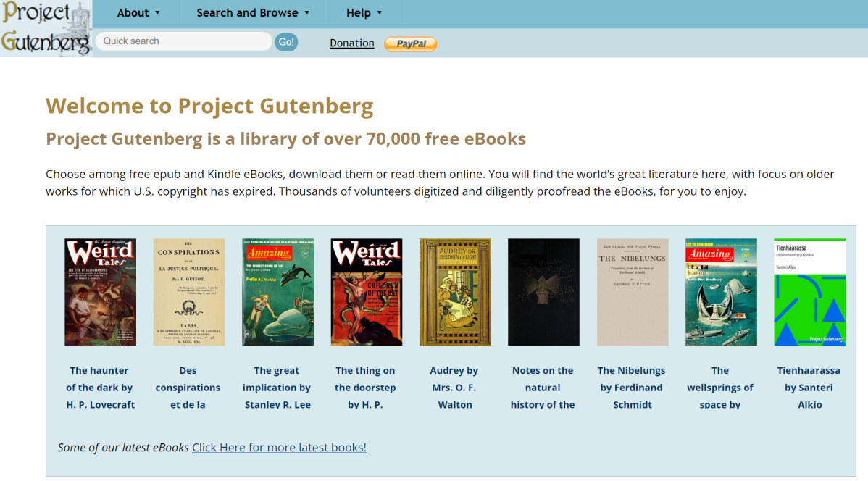Click the Tienhaarassa green book cover
The height and width of the screenshot is (481, 868).
click(x=809, y=291)
